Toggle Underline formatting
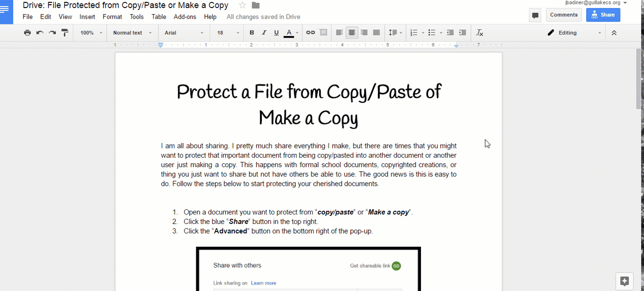Viewport: 644px width, 291px height. tap(276, 33)
